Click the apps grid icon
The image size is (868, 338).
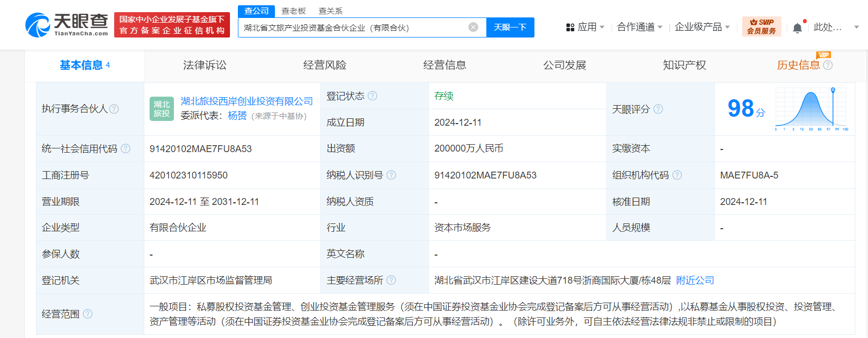point(570,27)
